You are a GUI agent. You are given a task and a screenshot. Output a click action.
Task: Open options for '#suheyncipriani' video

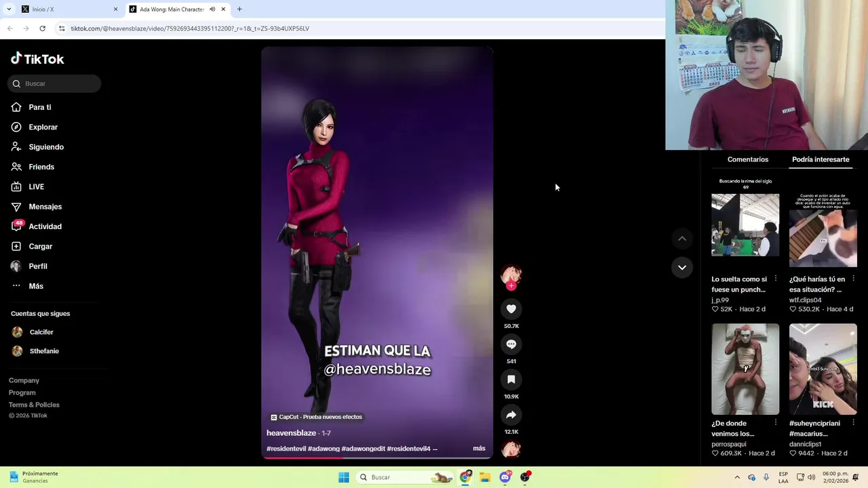click(853, 423)
